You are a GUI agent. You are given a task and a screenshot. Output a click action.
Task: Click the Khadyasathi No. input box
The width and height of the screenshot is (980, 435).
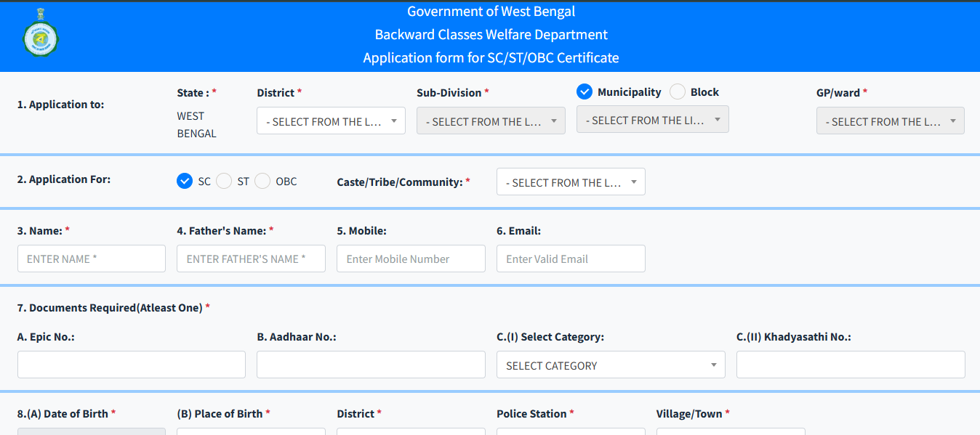tap(851, 365)
